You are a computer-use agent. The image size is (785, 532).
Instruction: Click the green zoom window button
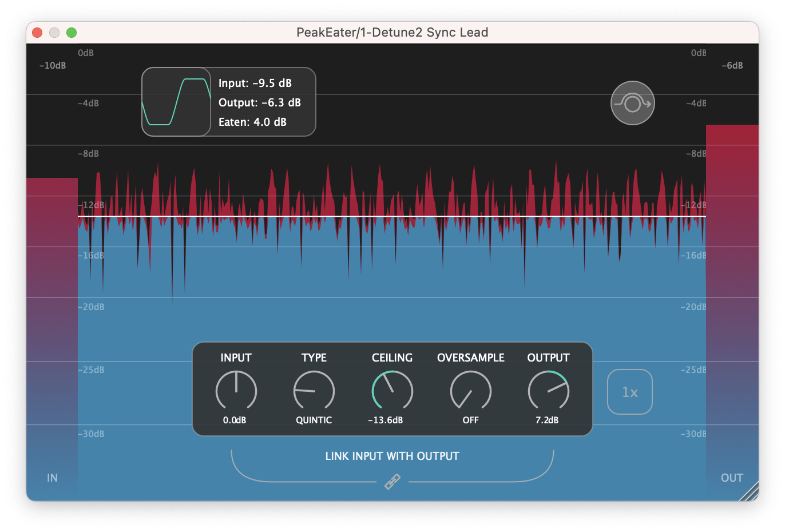72,33
